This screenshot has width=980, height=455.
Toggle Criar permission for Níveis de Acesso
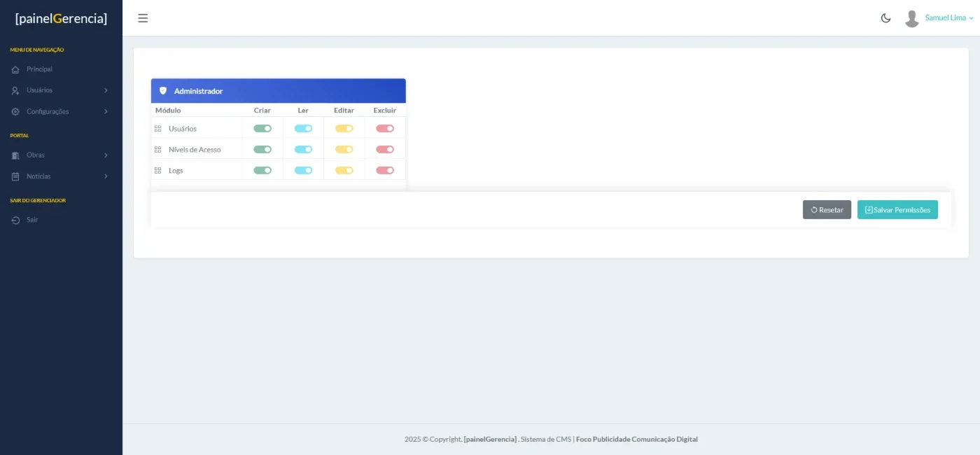(x=262, y=150)
